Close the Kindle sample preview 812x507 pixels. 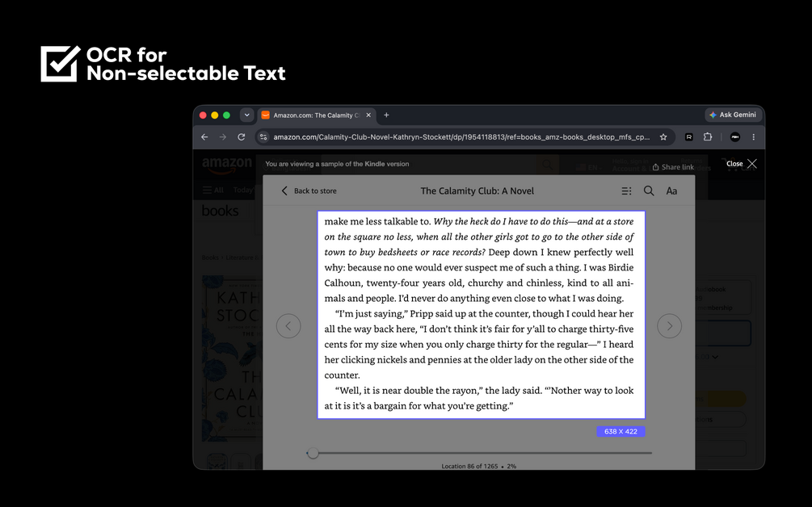(742, 163)
